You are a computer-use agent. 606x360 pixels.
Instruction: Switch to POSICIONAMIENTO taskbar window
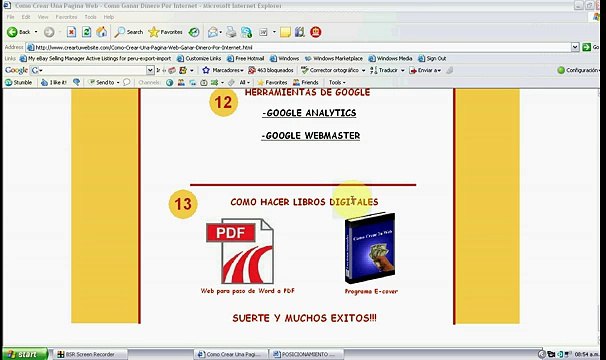[307, 354]
